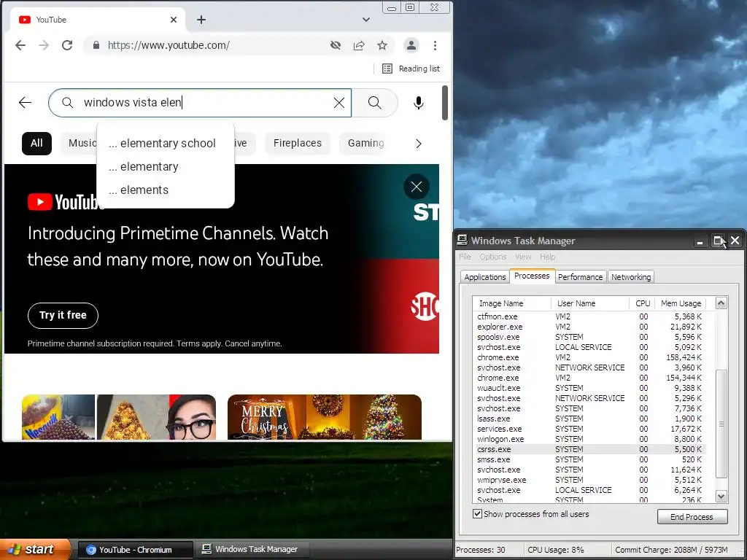The image size is (747, 560).
Task: Sort processes by Image Name column
Action: click(x=512, y=303)
